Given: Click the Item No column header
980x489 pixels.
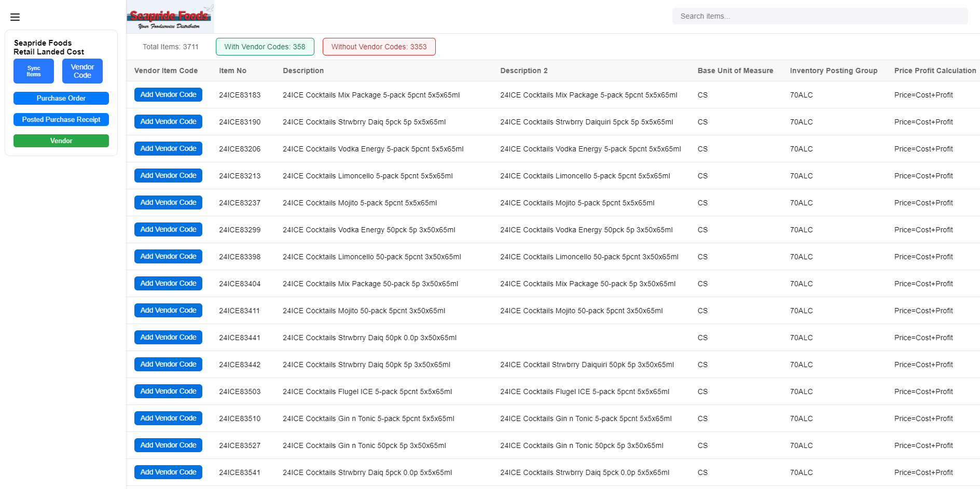Looking at the screenshot, I should pos(233,71).
